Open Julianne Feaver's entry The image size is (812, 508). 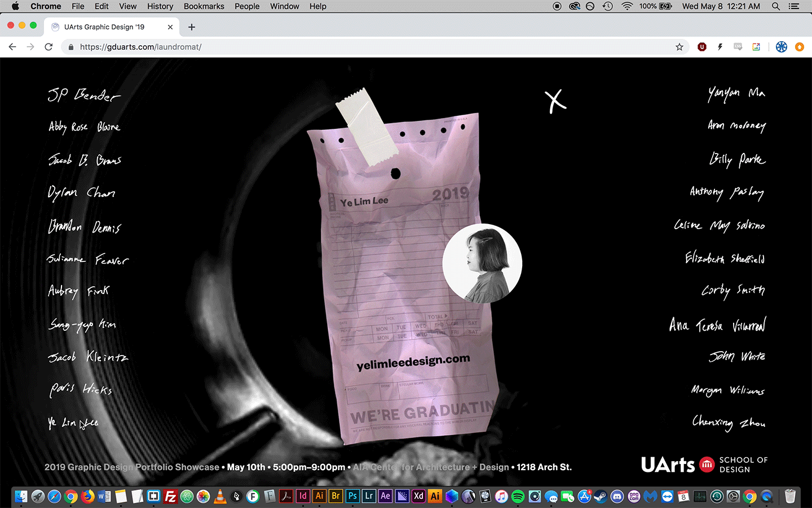(88, 259)
